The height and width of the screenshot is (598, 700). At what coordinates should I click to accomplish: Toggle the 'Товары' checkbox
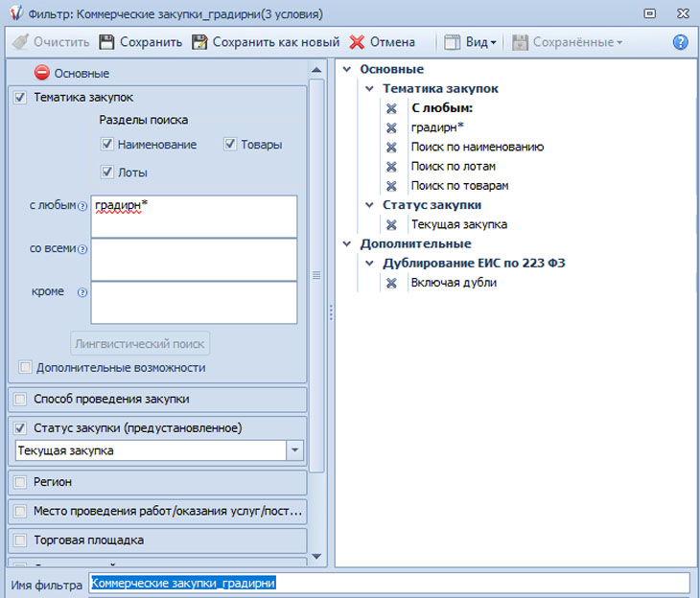click(x=230, y=145)
